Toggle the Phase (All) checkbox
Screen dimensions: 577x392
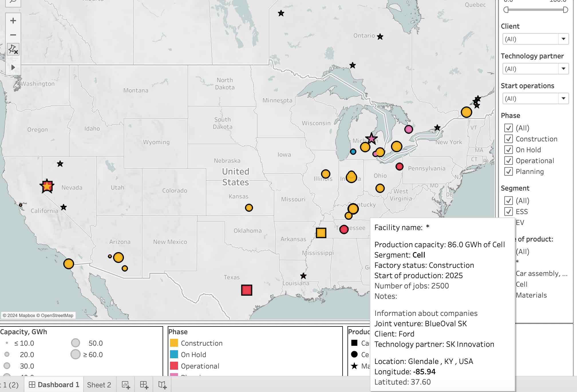(509, 128)
